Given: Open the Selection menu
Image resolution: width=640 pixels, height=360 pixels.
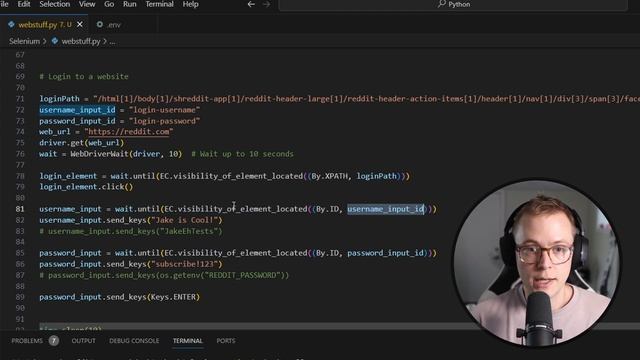Looking at the screenshot, I should 54,4.
